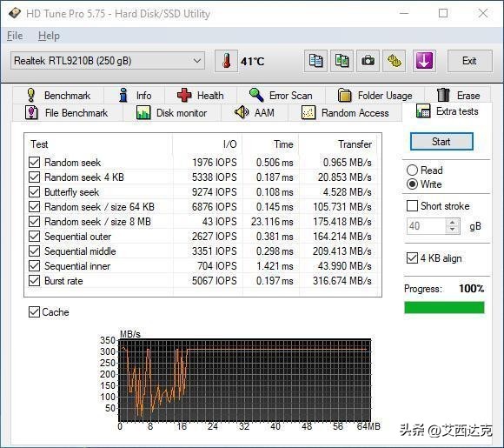Uncheck the Sequential middle checkbox
Viewport: 504px width, 448px height.
pos(35,251)
